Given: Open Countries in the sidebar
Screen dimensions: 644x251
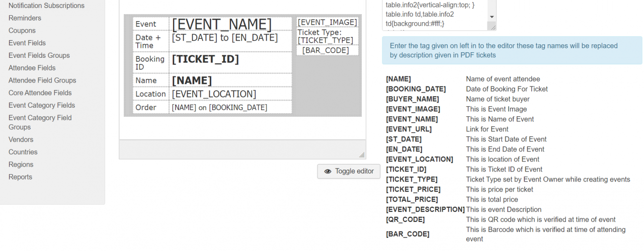Looking at the screenshot, I should tap(23, 152).
